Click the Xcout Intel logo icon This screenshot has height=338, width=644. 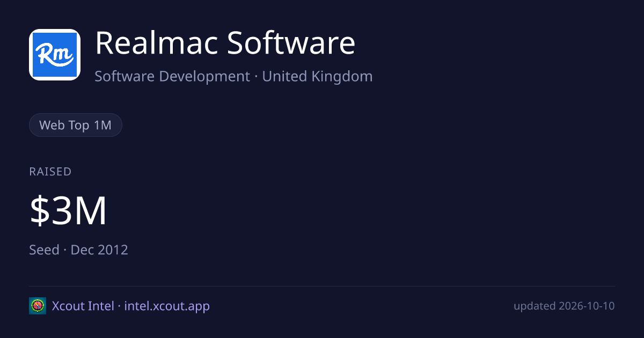click(38, 306)
